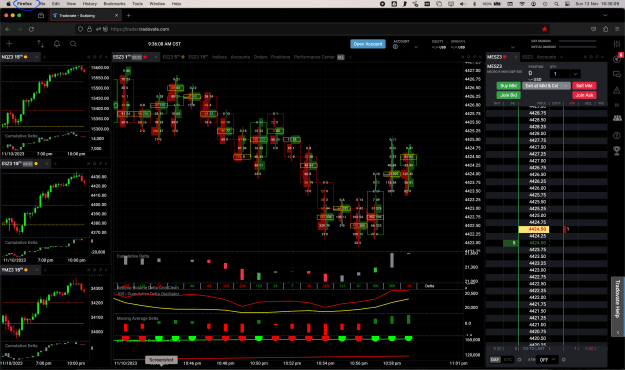The image size is (625, 370).
Task: Click the highlighted 4424.50 price cell
Action: pyautogui.click(x=534, y=229)
